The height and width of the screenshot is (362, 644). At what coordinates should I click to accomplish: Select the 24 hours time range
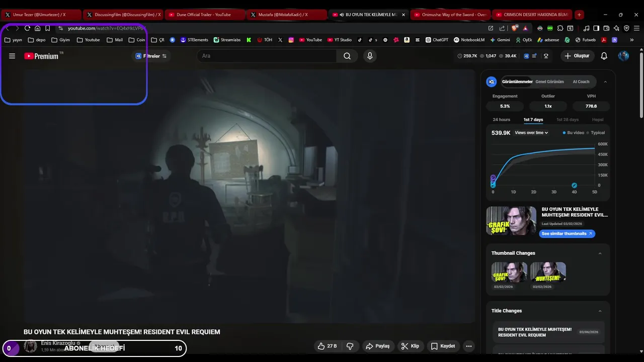(501, 120)
